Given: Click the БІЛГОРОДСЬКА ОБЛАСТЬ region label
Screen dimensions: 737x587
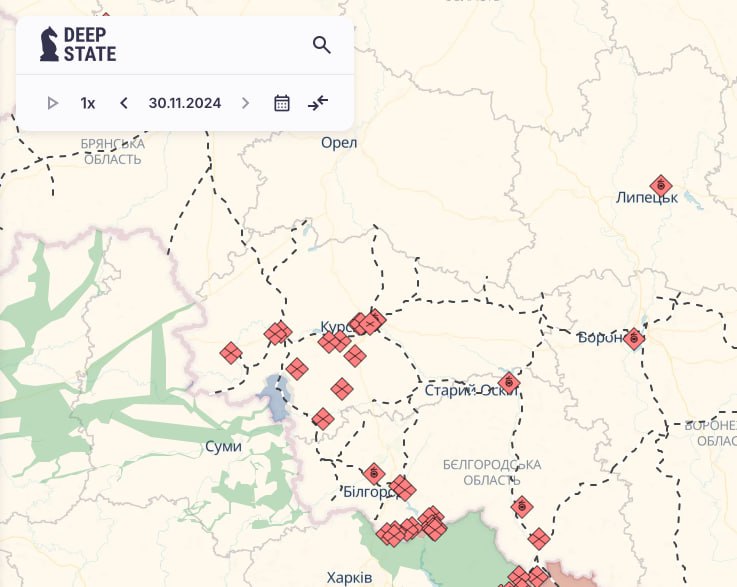Looking at the screenshot, I should (491, 472).
